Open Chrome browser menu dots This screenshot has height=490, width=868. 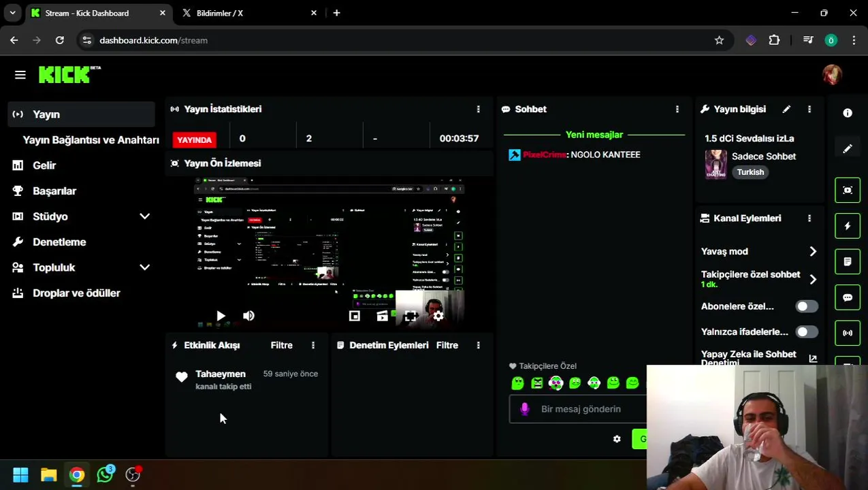854,40
